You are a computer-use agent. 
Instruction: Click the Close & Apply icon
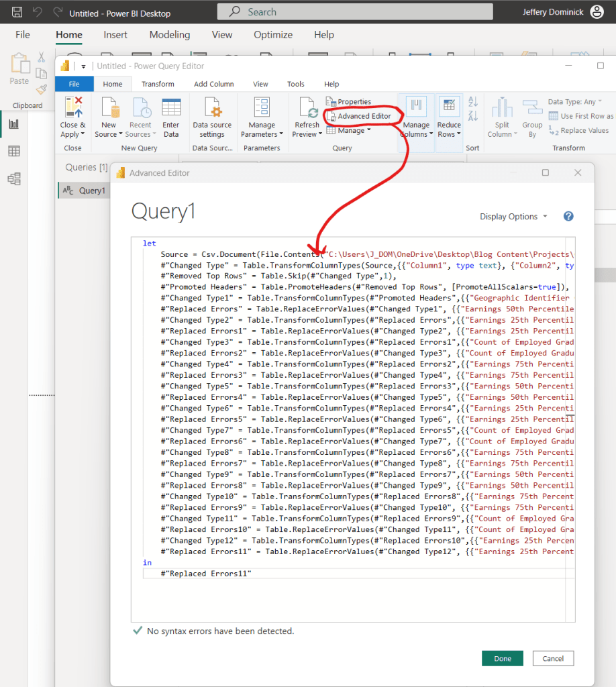(x=73, y=109)
